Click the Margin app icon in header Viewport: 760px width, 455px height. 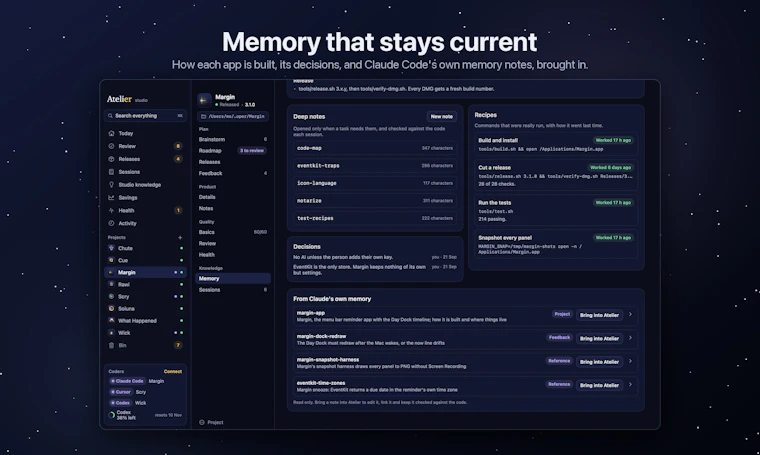tap(204, 100)
